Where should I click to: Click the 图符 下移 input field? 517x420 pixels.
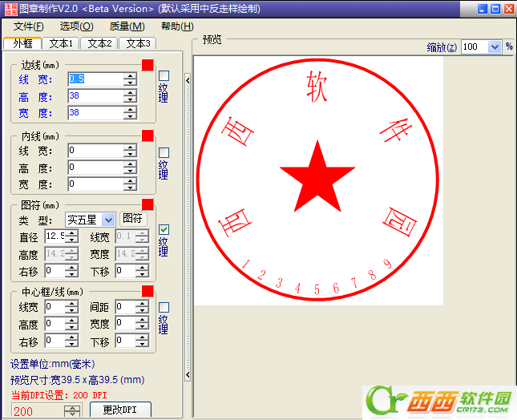[126, 271]
